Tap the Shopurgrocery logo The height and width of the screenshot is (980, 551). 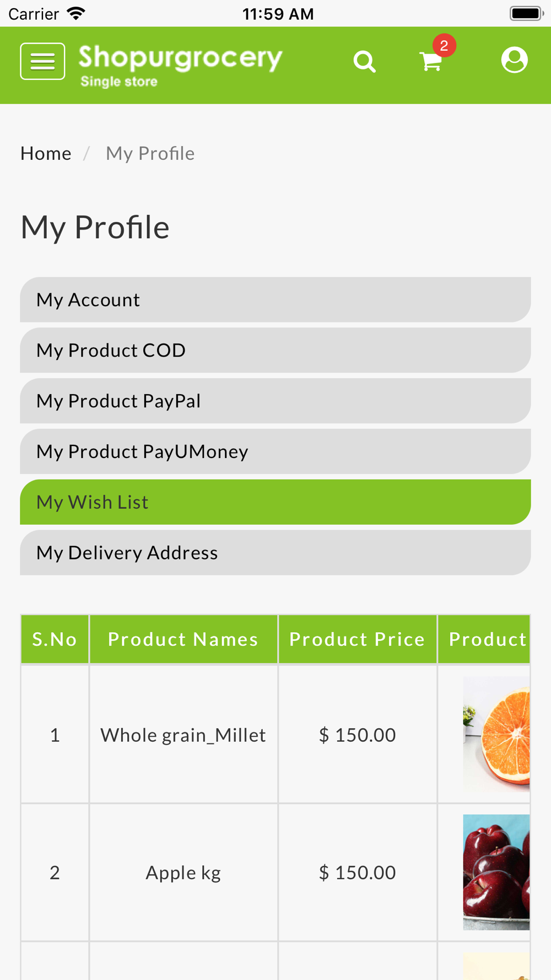click(180, 65)
